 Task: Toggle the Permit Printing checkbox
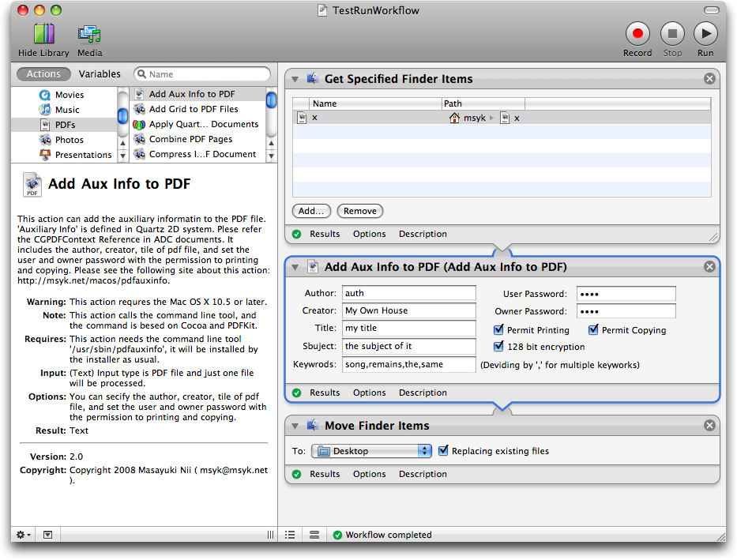click(x=498, y=330)
